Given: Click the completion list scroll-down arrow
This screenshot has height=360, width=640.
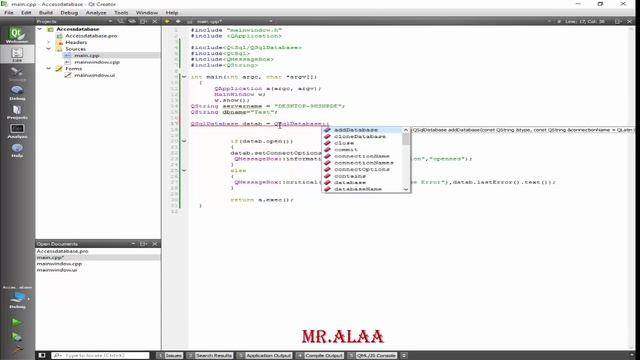Looking at the screenshot, I should click(x=406, y=189).
